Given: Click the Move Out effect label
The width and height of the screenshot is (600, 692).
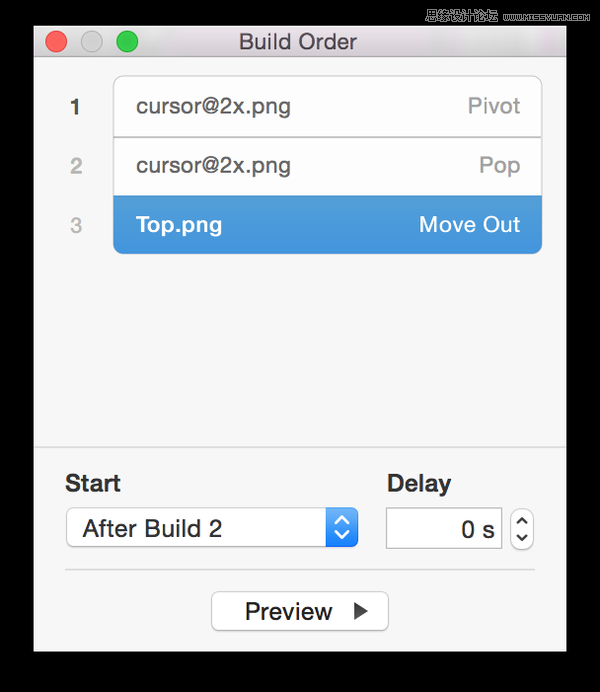Looking at the screenshot, I should (x=469, y=224).
